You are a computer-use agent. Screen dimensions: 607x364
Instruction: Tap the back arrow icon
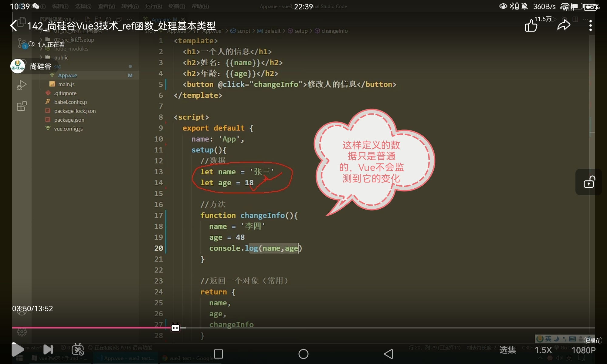(14, 26)
